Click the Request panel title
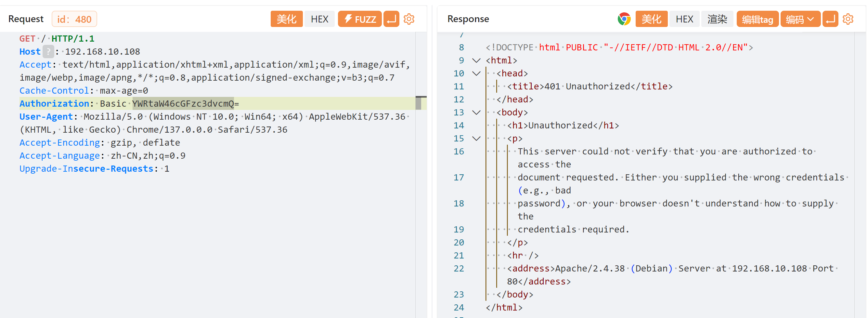This screenshot has height=318, width=868. (26, 19)
